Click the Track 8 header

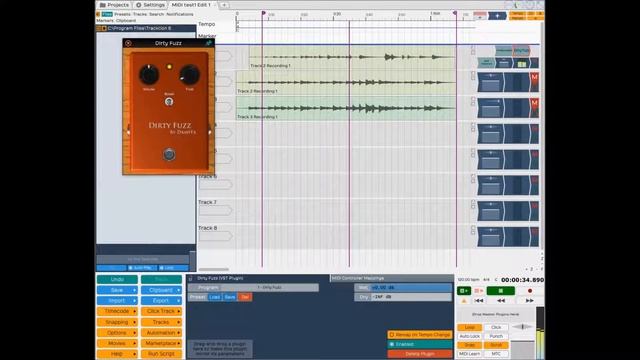(x=207, y=228)
